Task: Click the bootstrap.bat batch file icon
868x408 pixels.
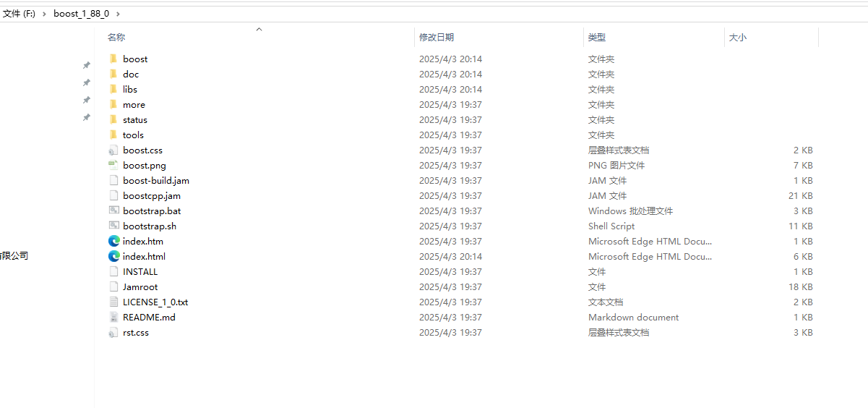Action: tap(113, 211)
